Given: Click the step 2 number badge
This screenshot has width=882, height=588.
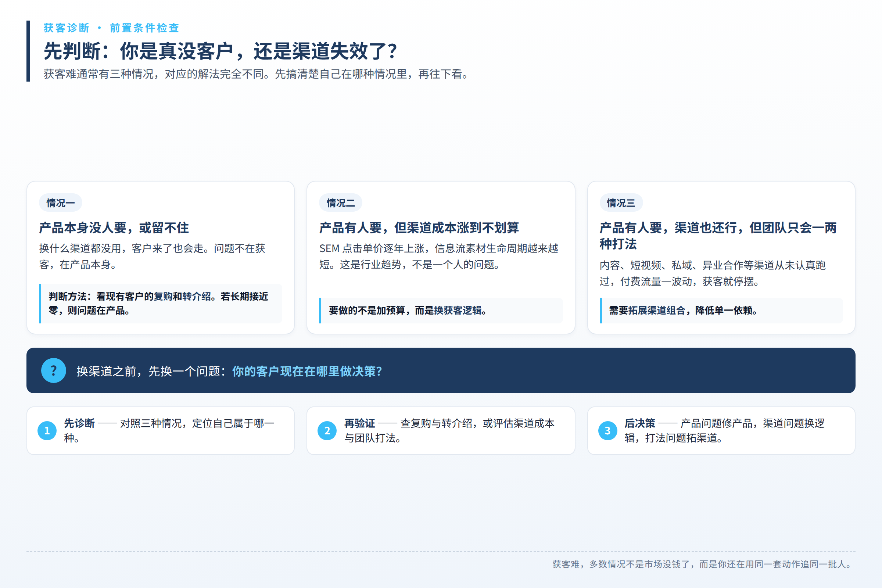Looking at the screenshot, I should (x=327, y=430).
